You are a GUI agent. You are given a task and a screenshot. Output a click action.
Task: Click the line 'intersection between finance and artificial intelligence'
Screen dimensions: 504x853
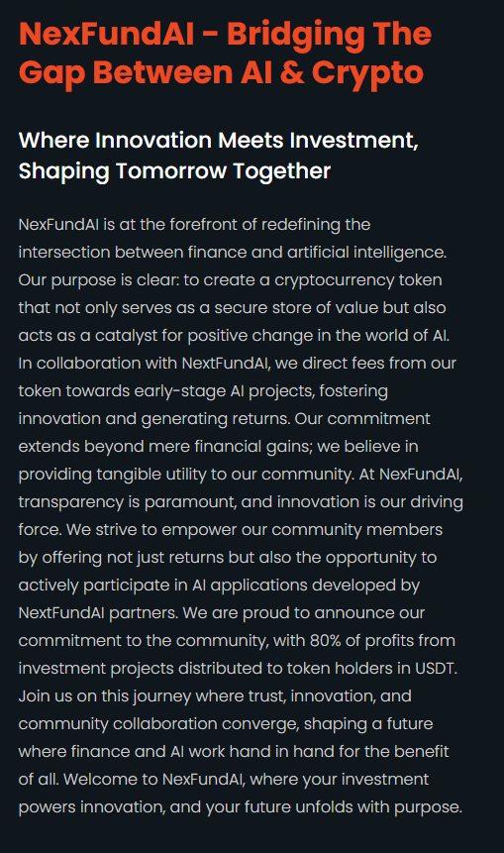coord(232,253)
